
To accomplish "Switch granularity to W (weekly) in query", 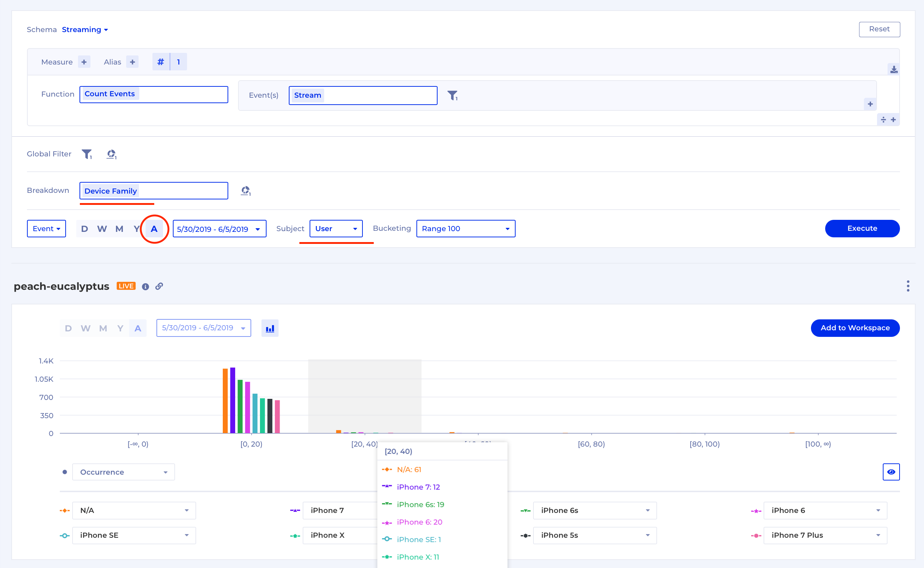I will [102, 229].
